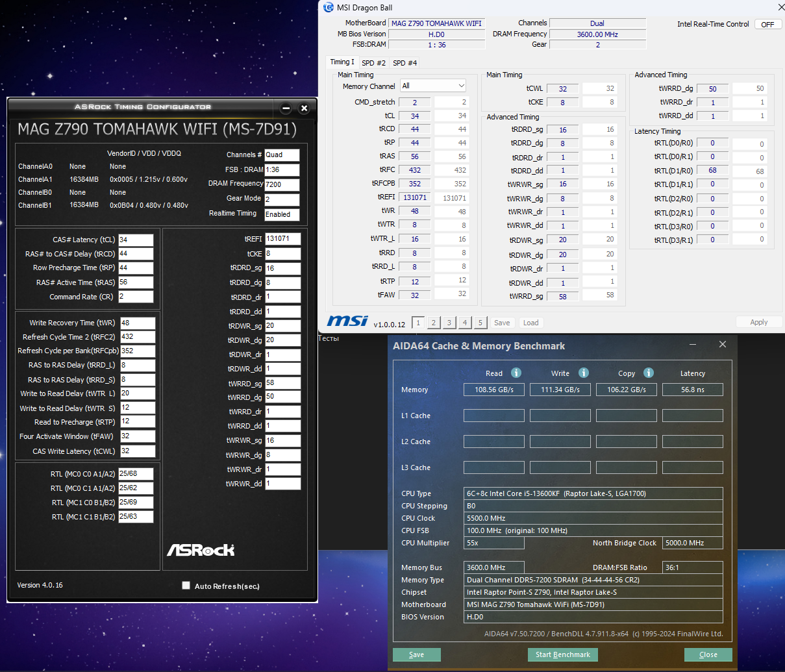The width and height of the screenshot is (785, 672).
Task: Switch to the Timing I tab
Action: [342, 62]
